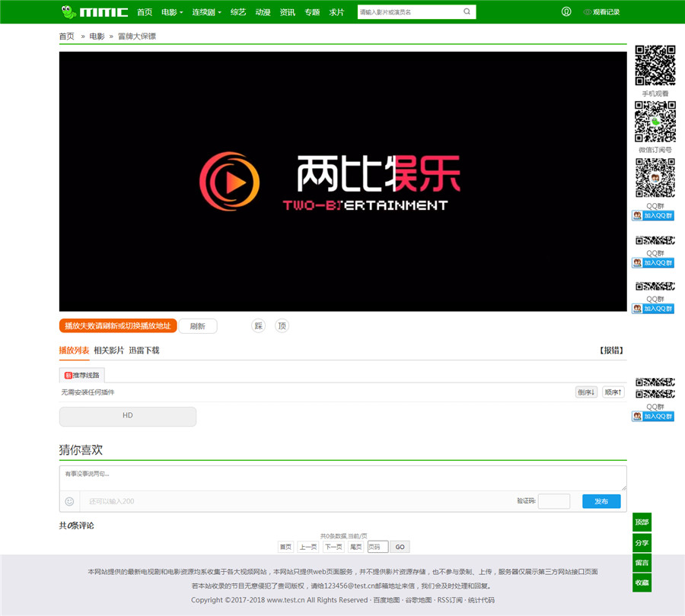Viewport: 685px width, 616px height.
Task: Click the first 加入QQ群 button
Action: coord(653,216)
